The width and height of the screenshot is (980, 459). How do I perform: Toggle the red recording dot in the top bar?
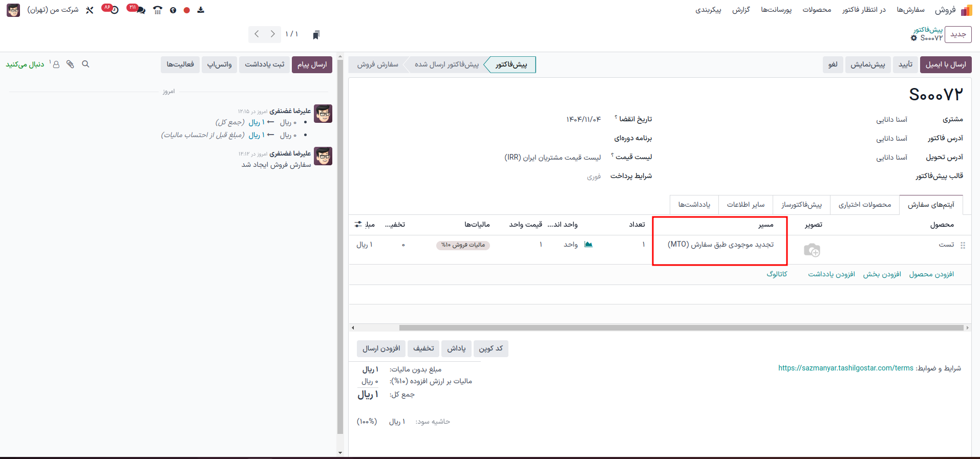tap(187, 10)
